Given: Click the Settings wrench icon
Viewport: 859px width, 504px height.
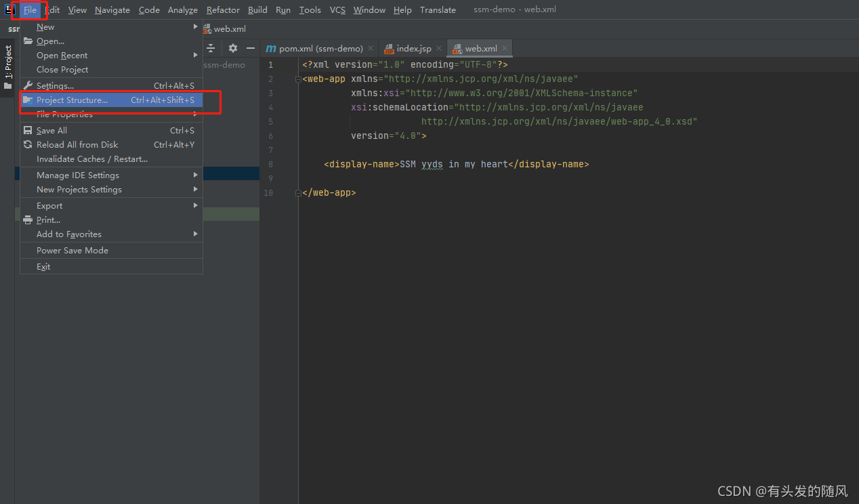Looking at the screenshot, I should click(x=28, y=86).
